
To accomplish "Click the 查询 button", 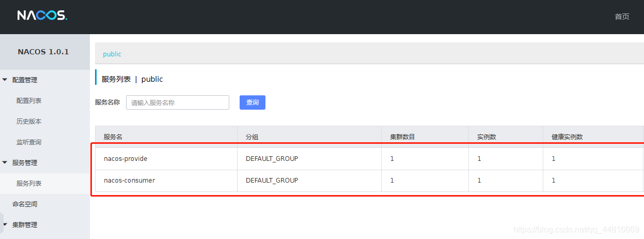I will 253,102.
